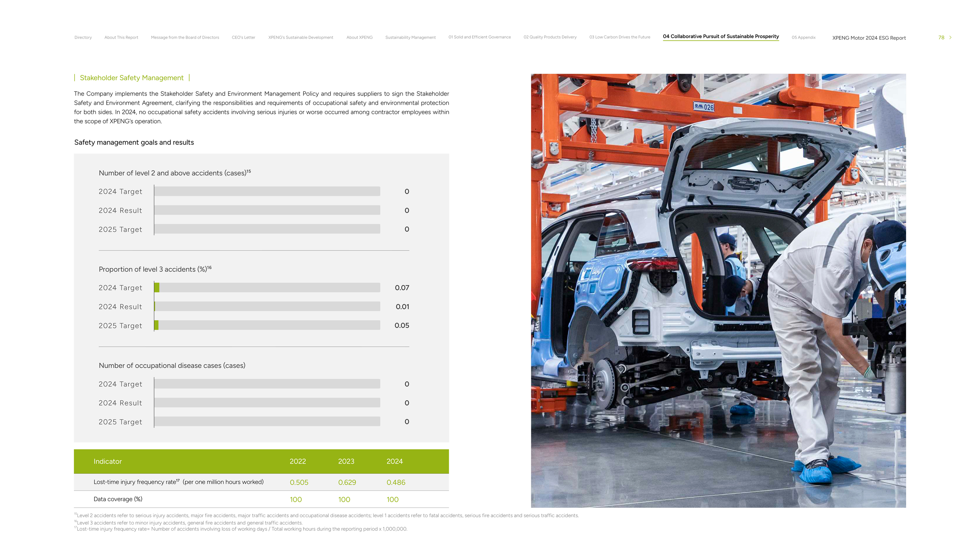Navigate to CEO's Letter section

pyautogui.click(x=244, y=37)
